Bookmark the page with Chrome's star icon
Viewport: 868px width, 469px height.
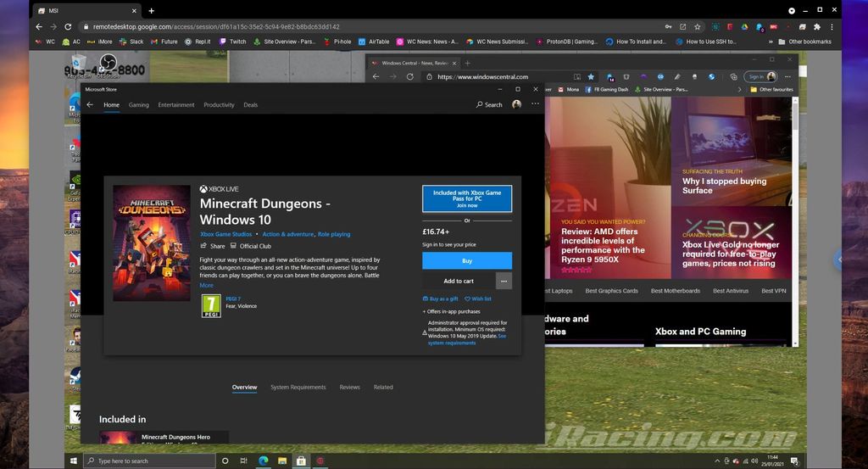(697, 26)
